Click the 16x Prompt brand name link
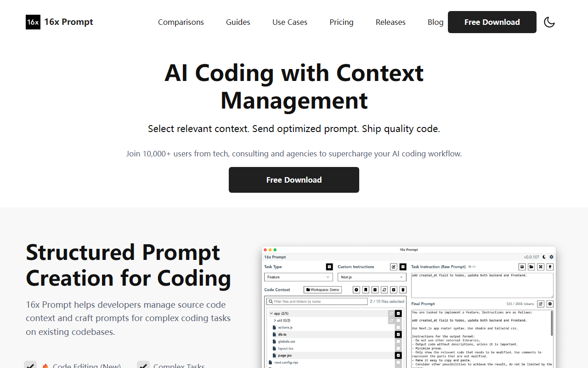Image resolution: width=588 pixels, height=368 pixels. [68, 22]
